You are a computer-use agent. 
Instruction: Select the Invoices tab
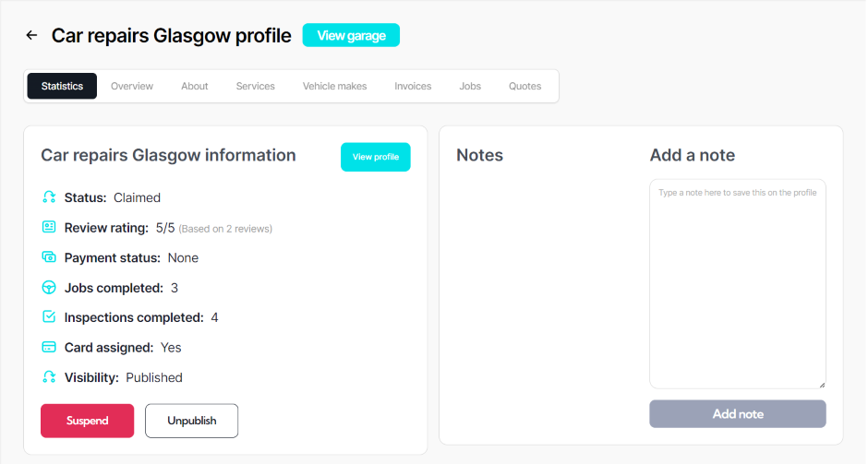click(413, 87)
